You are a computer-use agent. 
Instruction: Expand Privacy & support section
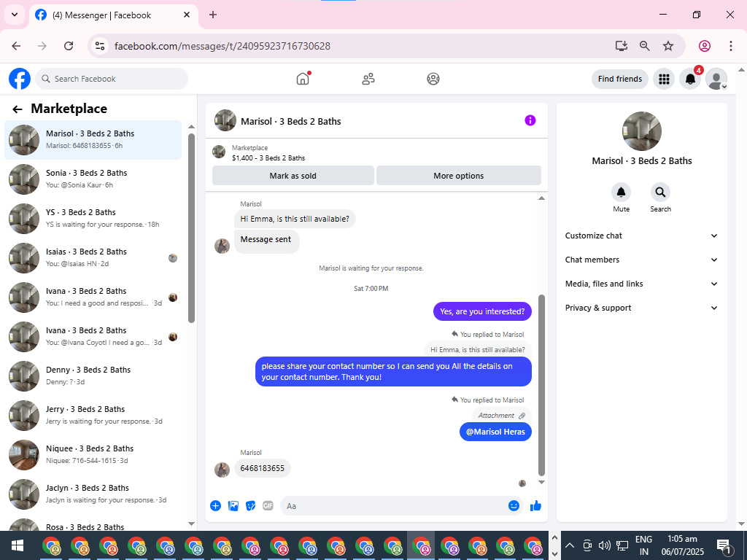point(640,308)
